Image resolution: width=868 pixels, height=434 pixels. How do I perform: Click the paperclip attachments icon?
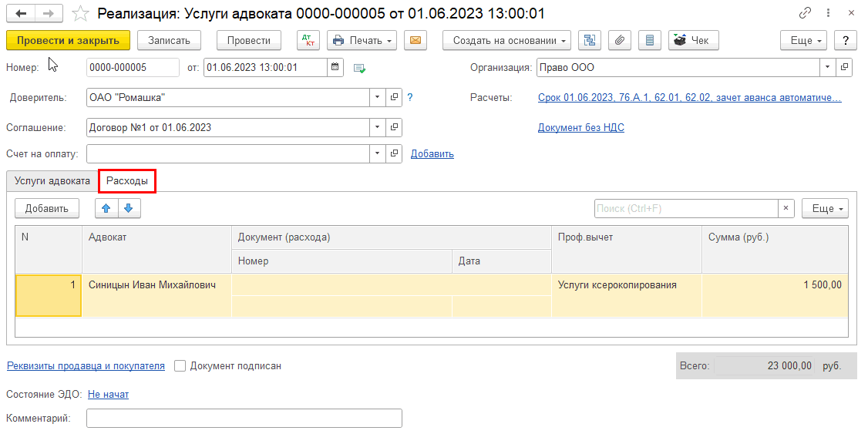[620, 40]
